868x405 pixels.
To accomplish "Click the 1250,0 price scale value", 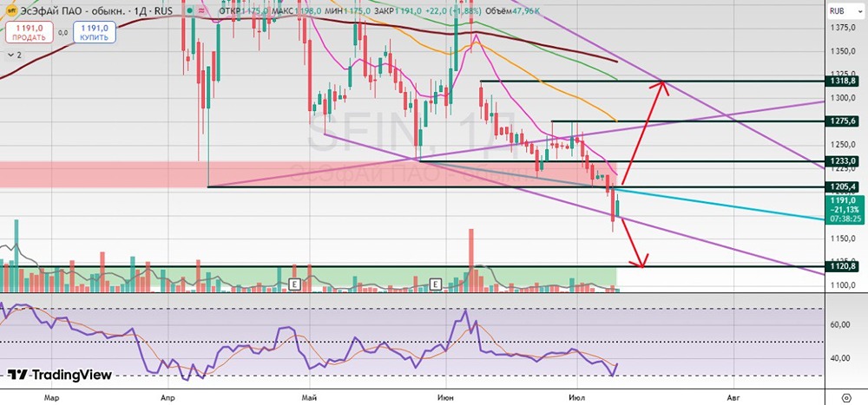I will 844,145.
